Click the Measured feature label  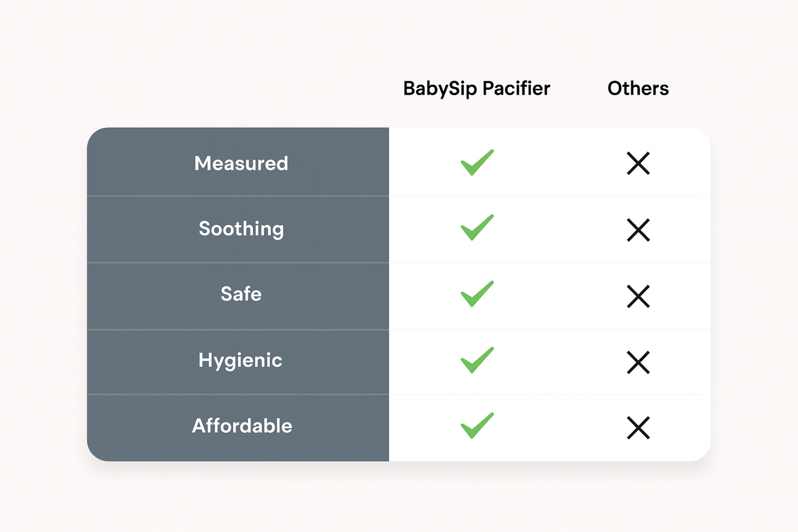pyautogui.click(x=241, y=163)
